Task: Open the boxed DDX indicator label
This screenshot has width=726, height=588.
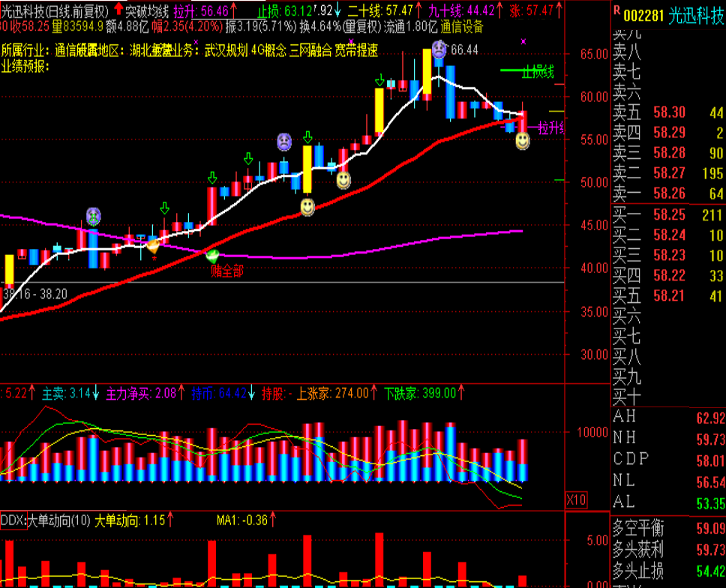Action: click(13, 520)
